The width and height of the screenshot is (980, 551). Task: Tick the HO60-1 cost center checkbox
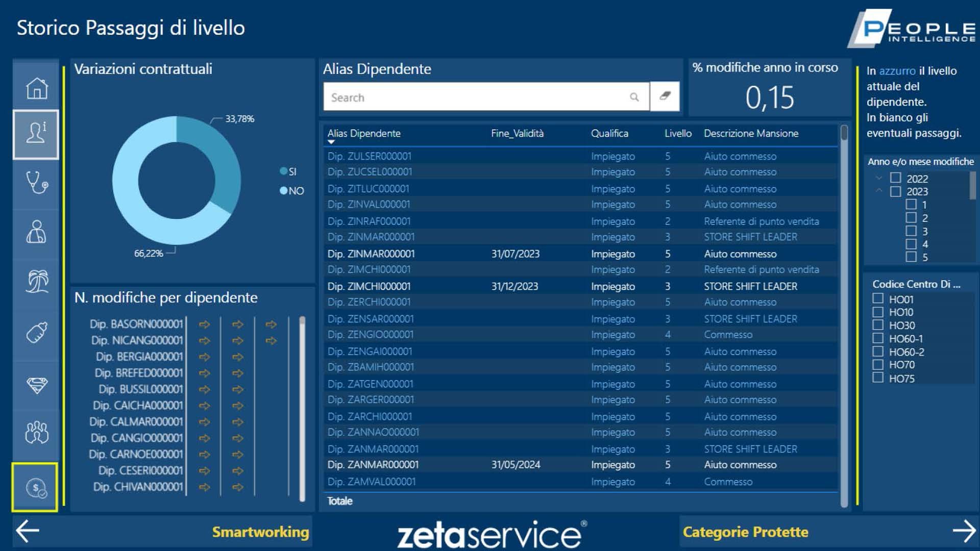(878, 338)
